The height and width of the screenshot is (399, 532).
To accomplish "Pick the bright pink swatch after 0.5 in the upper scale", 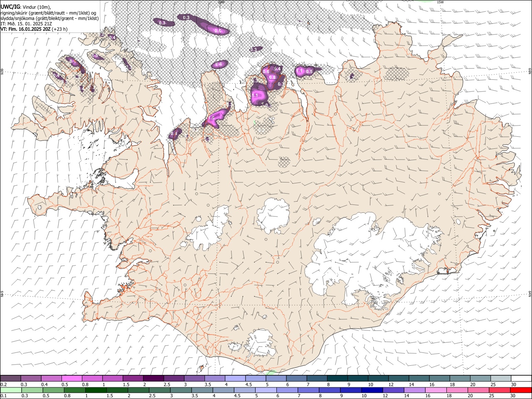I will (72, 378).
